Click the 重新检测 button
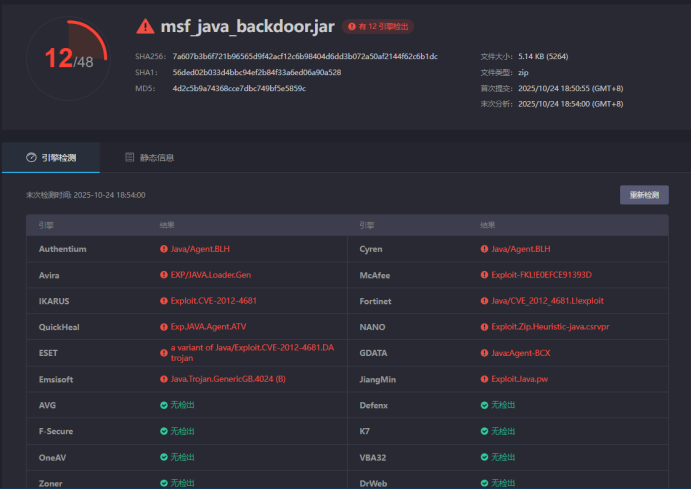Image resolution: width=691 pixels, height=490 pixels. (644, 195)
